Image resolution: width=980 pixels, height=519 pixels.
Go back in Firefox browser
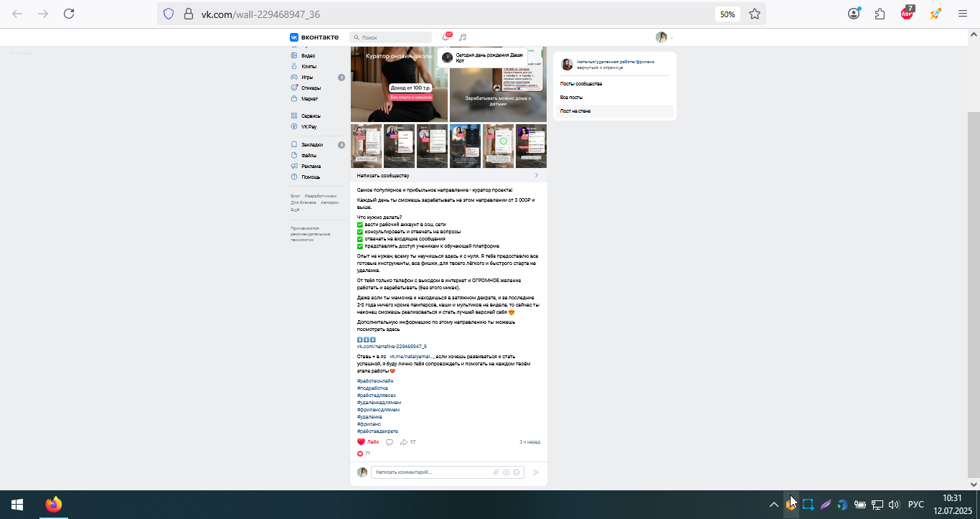point(17,14)
